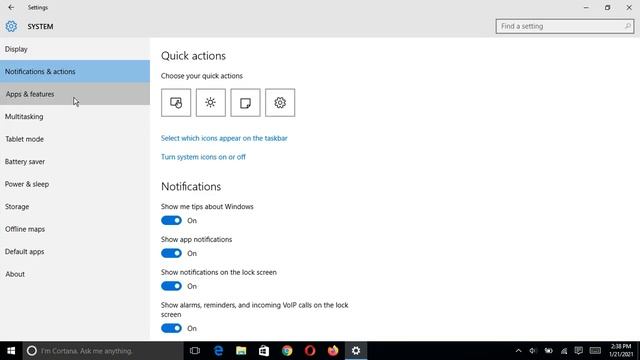The width and height of the screenshot is (640, 360).
Task: Go back using the Settings back arrow
Action: (x=11, y=7)
